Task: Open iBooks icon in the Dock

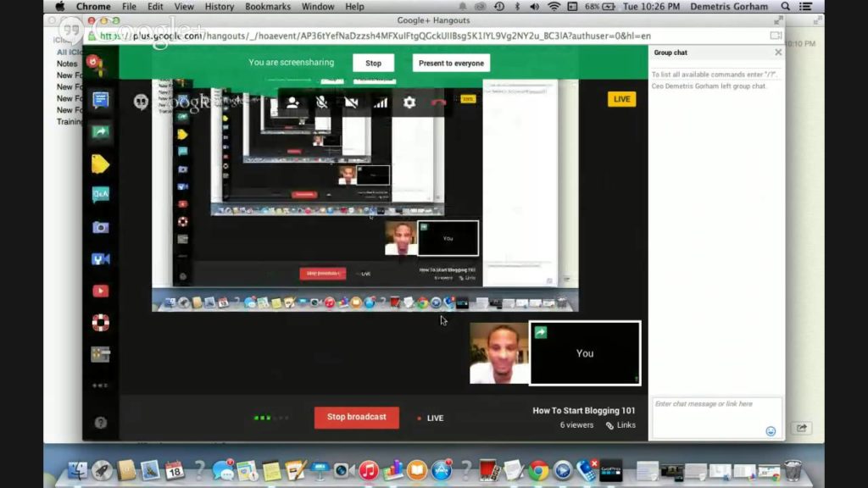Action: (417, 470)
